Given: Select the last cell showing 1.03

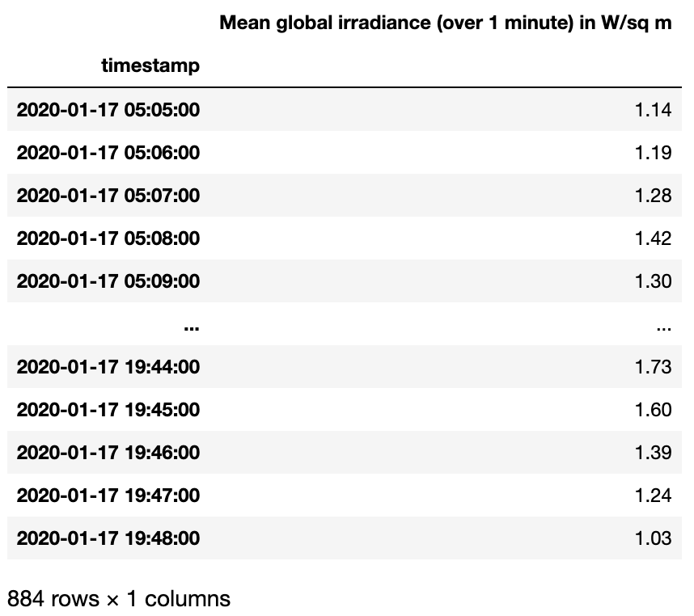Looking at the screenshot, I should pos(654,538).
